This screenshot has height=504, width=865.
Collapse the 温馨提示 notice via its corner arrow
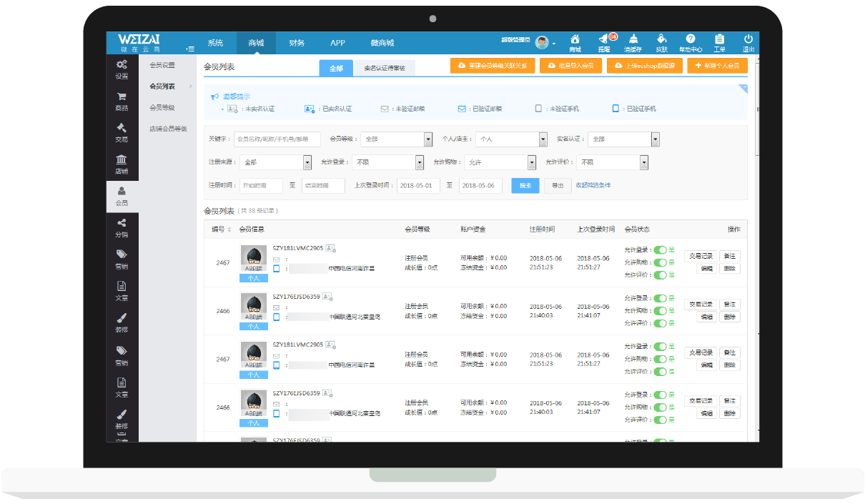(743, 89)
